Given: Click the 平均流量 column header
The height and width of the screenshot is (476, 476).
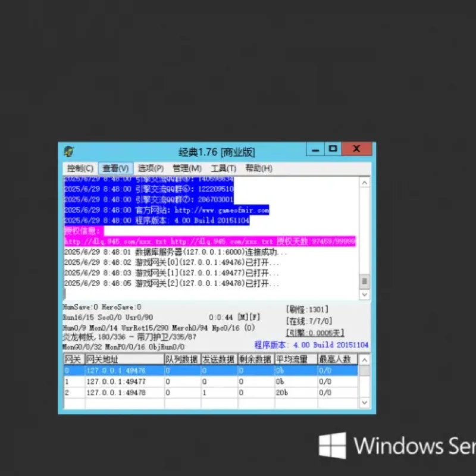Looking at the screenshot, I should pos(296,359).
